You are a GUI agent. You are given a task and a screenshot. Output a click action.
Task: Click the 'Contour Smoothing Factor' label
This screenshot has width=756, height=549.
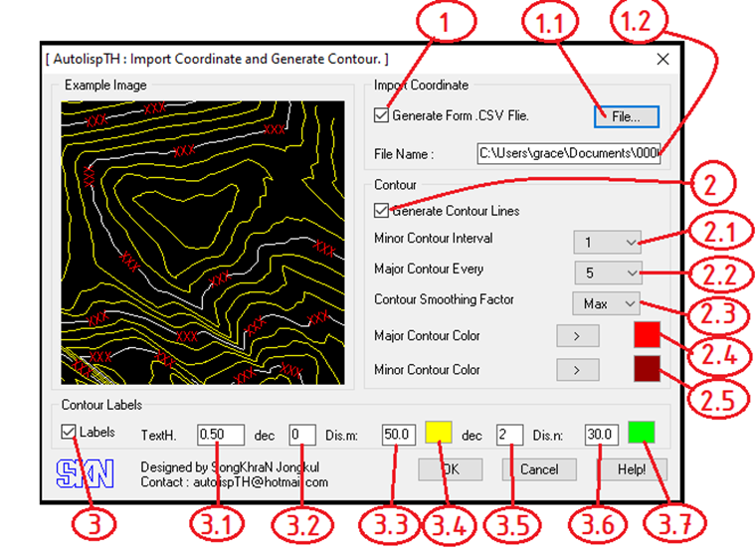tap(444, 299)
